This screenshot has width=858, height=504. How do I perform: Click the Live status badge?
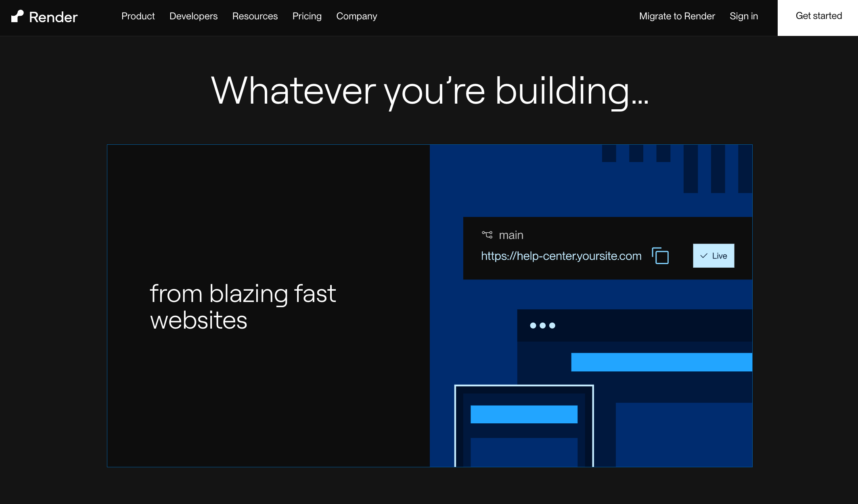[x=714, y=256]
